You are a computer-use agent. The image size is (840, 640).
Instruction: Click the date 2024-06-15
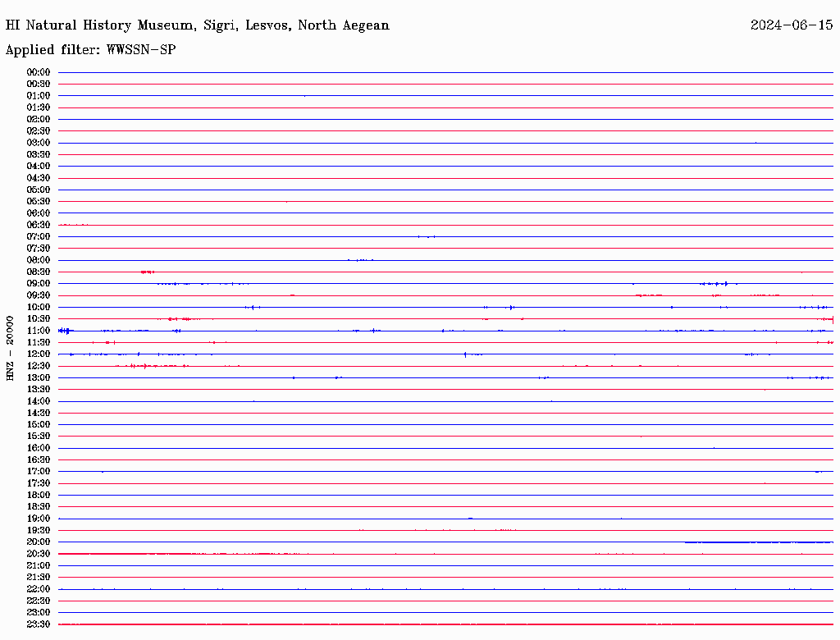click(792, 25)
